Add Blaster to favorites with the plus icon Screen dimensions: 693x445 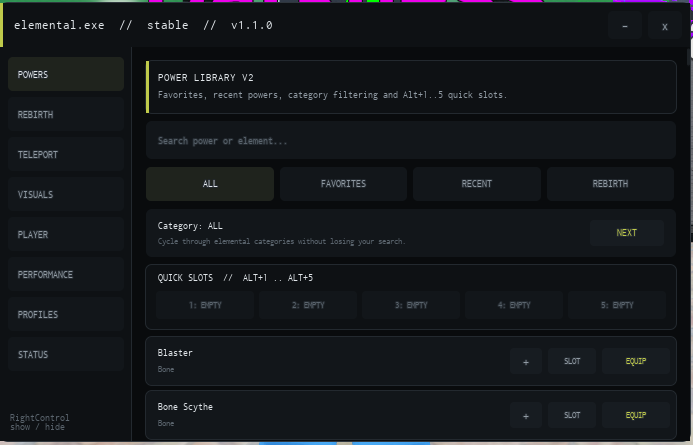[526, 361]
